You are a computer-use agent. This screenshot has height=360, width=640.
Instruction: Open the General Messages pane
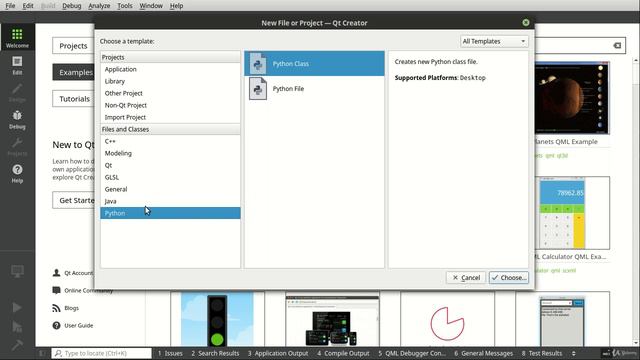[x=483, y=353]
